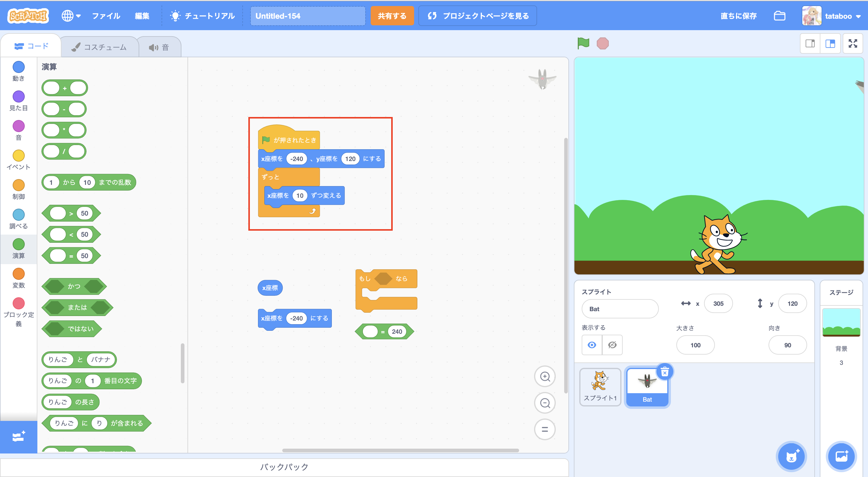868x477 pixels.
Task: Open the add extension button
Action: pyautogui.click(x=18, y=437)
